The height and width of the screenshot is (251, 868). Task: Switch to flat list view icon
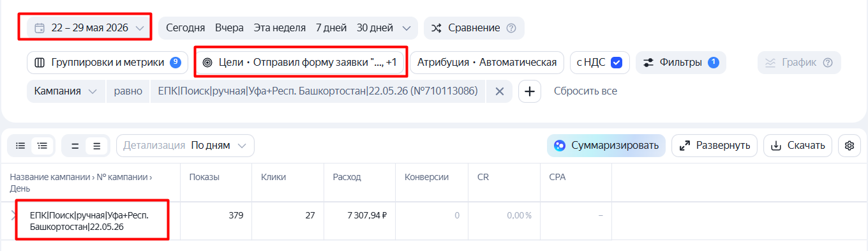(x=20, y=146)
